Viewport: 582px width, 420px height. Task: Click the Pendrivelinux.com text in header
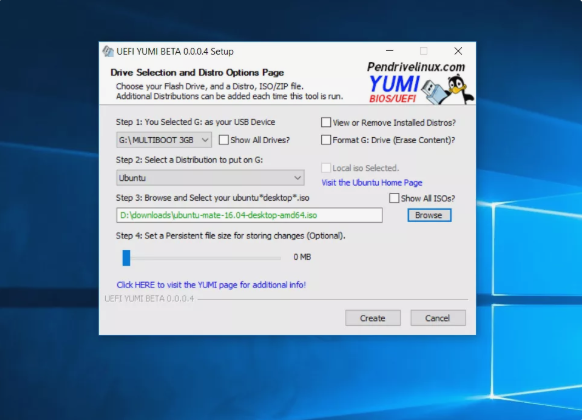[416, 67]
